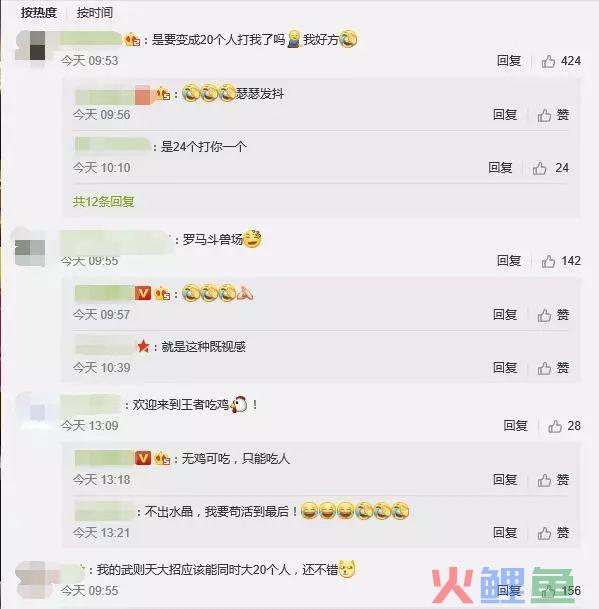Reply to the 是要变成20个人打我了吗 comment

(509, 61)
